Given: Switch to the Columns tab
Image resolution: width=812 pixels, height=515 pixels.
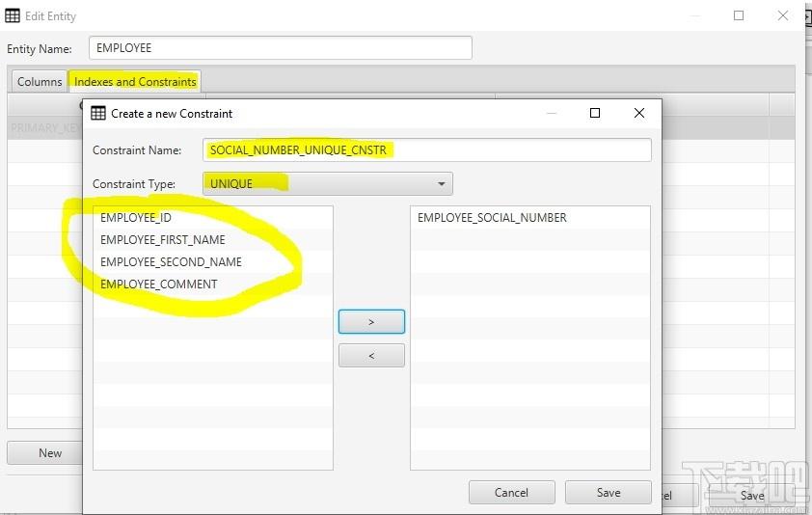Looking at the screenshot, I should tap(40, 82).
